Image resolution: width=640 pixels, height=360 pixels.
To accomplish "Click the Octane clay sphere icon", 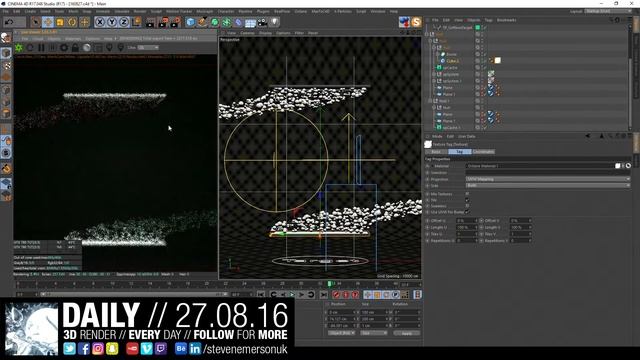I will (x=87, y=48).
